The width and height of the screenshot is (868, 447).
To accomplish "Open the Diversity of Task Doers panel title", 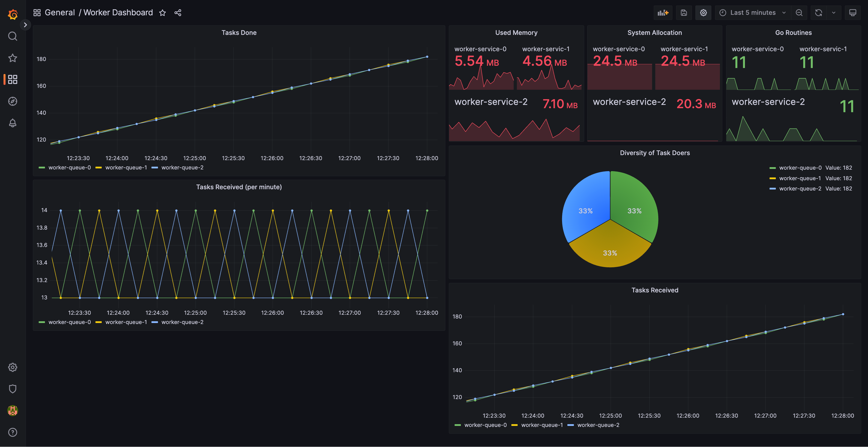I will (x=655, y=153).
